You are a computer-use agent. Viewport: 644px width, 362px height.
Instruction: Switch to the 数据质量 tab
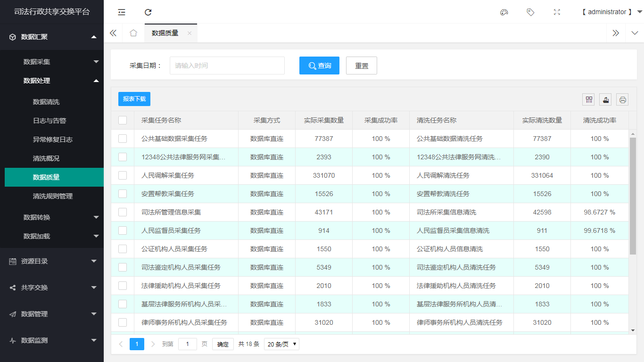pyautogui.click(x=165, y=33)
